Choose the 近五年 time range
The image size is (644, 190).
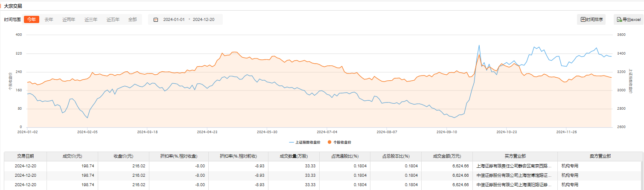tap(113, 20)
